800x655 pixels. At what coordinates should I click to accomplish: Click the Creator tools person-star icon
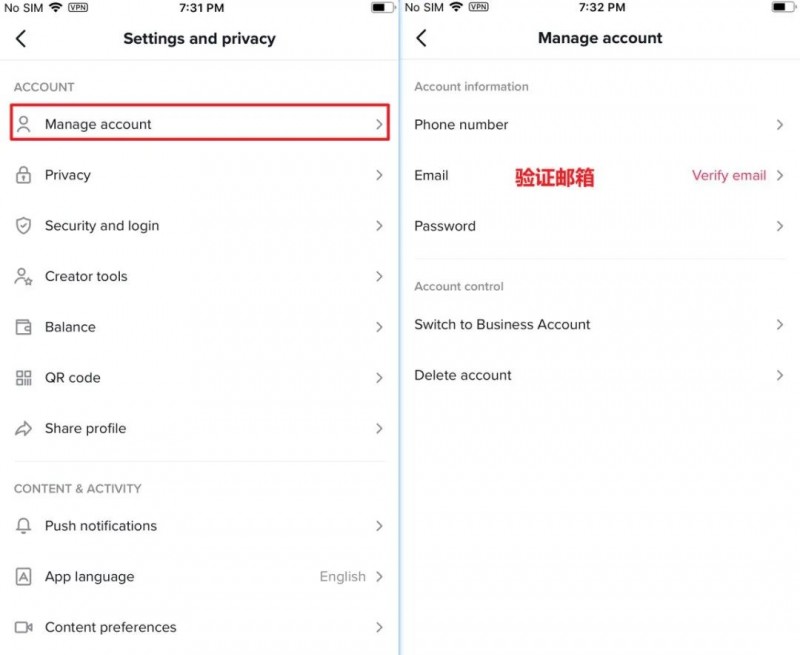click(23, 276)
